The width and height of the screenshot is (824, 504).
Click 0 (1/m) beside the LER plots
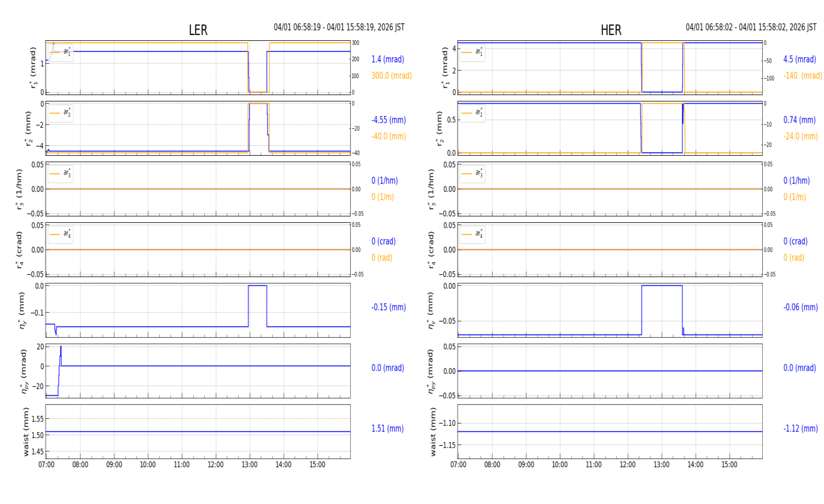(x=382, y=197)
